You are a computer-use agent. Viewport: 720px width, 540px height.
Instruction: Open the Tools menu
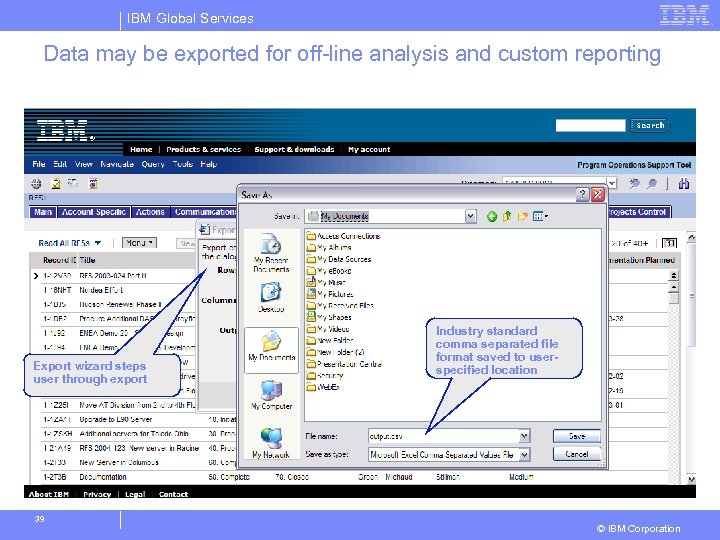coord(182,164)
